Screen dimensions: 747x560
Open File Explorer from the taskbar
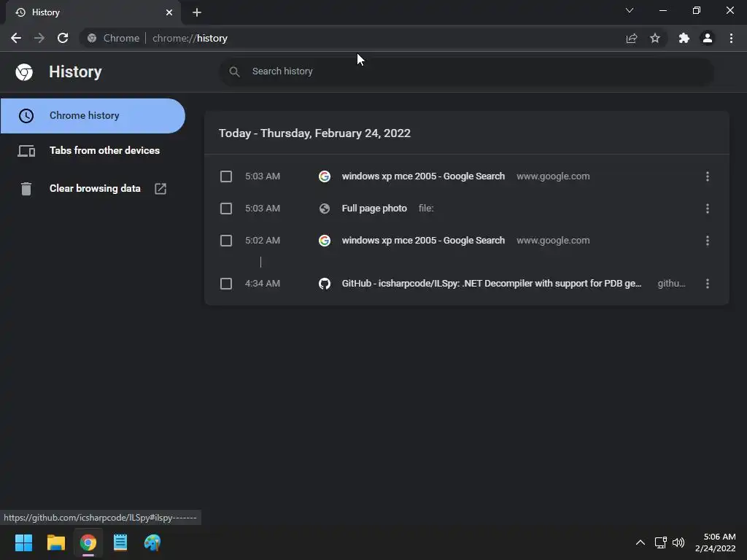click(x=55, y=542)
